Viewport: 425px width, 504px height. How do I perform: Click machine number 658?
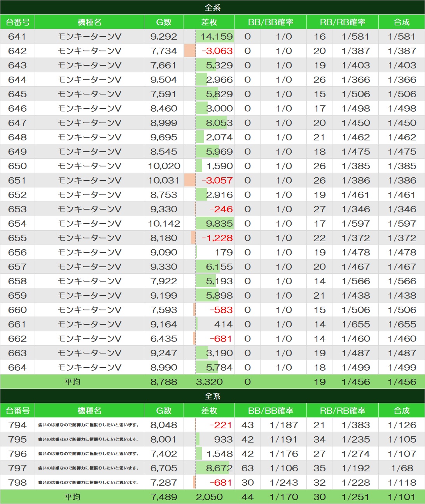click(x=17, y=281)
